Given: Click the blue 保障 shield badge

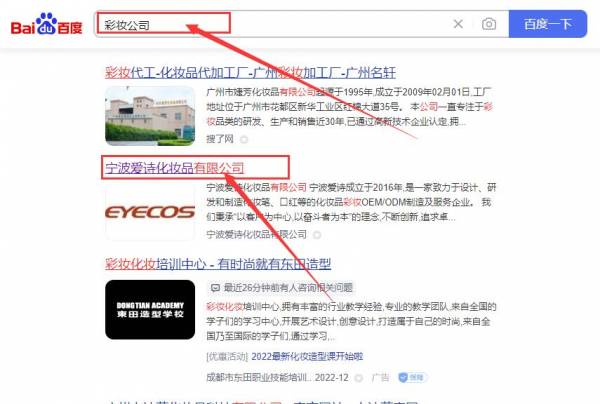Looking at the screenshot, I should pyautogui.click(x=412, y=378).
